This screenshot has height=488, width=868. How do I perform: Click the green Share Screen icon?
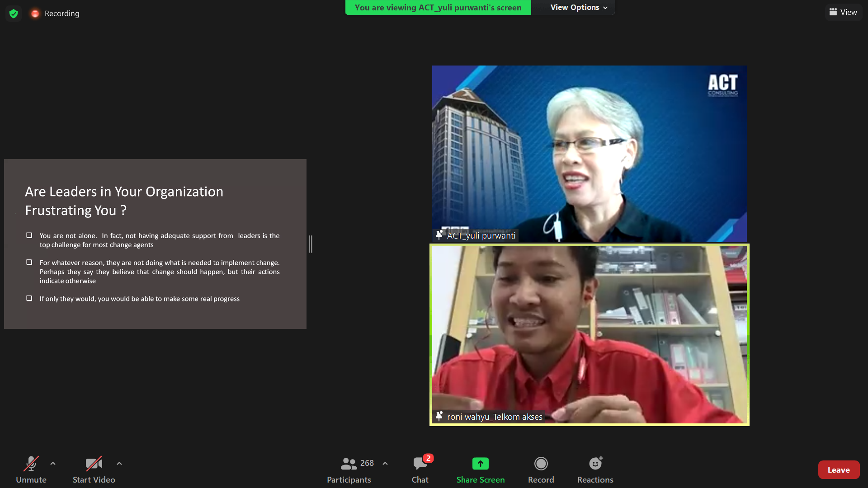coord(480,464)
